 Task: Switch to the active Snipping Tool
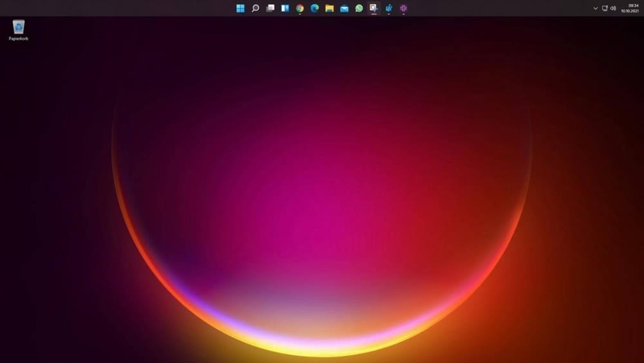374,8
